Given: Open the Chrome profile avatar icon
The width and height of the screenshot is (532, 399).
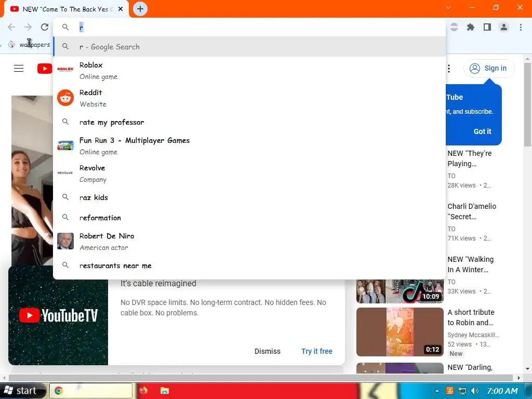Looking at the screenshot, I should pyautogui.click(x=504, y=27).
